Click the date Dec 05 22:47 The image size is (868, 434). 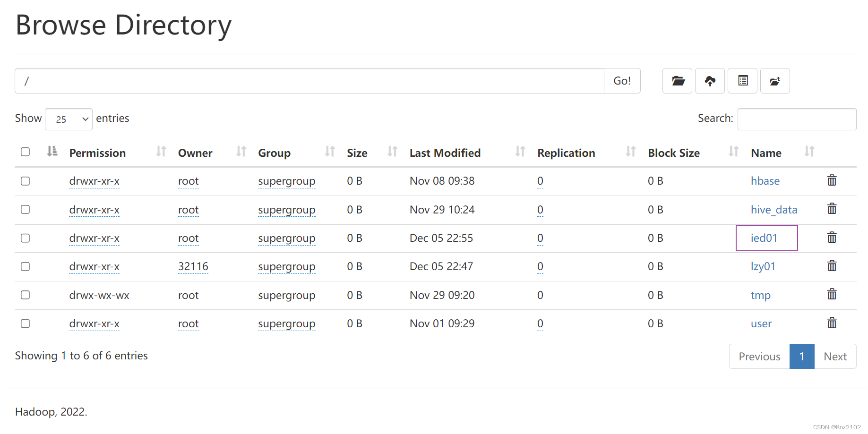tap(441, 266)
